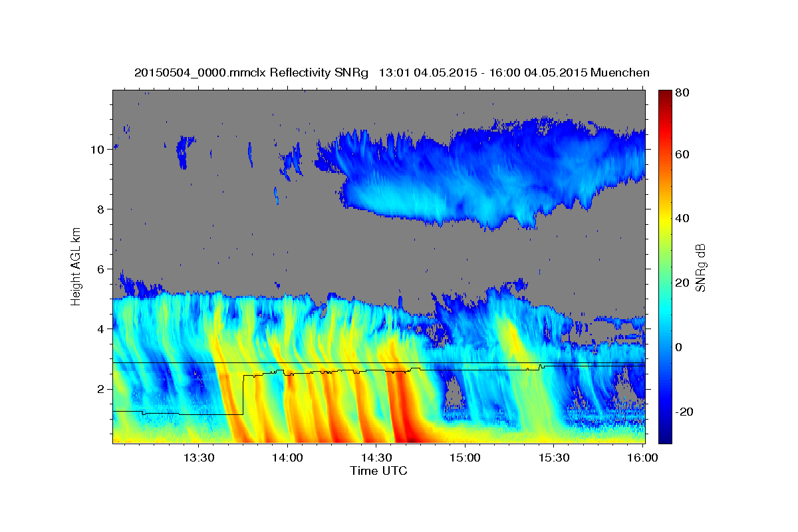Click the location label "Muenchen"
This screenshot has width=798, height=532.
(620, 73)
